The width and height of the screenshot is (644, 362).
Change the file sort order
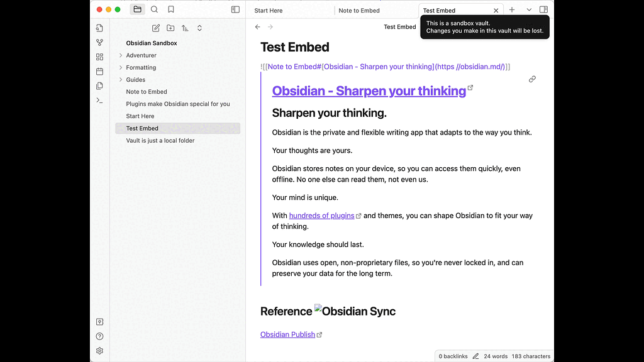[x=185, y=28]
